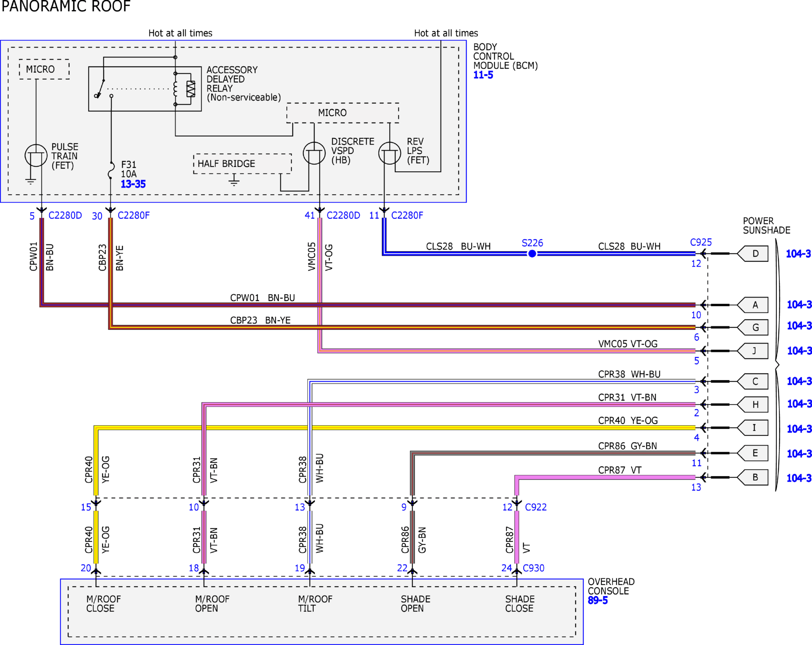Select off-page terminal H arrow
This screenshot has height=645, width=812.
(x=753, y=405)
